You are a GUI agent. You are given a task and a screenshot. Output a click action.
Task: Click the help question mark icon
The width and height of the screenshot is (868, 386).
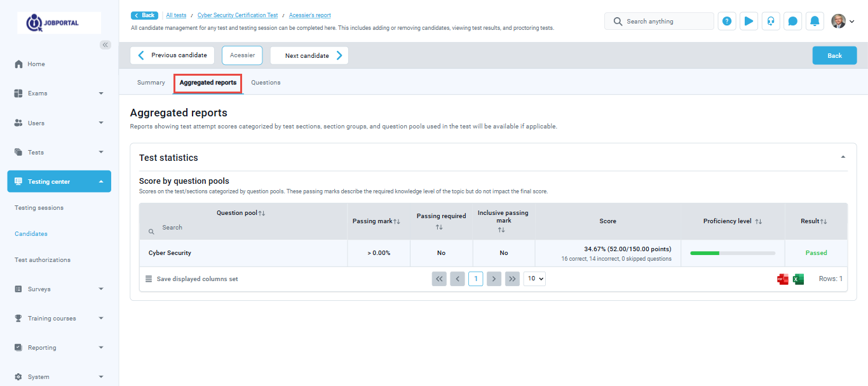tap(727, 21)
